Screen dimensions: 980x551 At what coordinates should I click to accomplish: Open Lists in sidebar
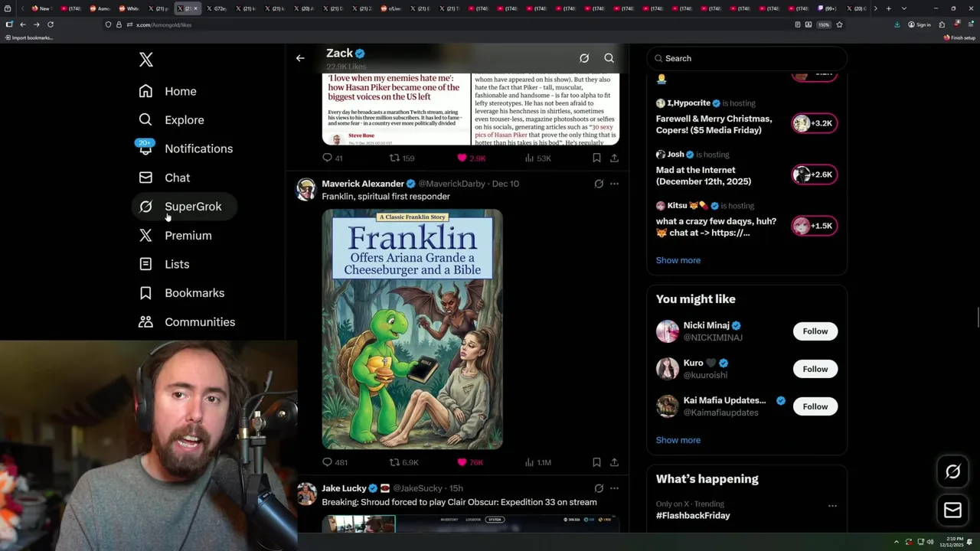165,264
